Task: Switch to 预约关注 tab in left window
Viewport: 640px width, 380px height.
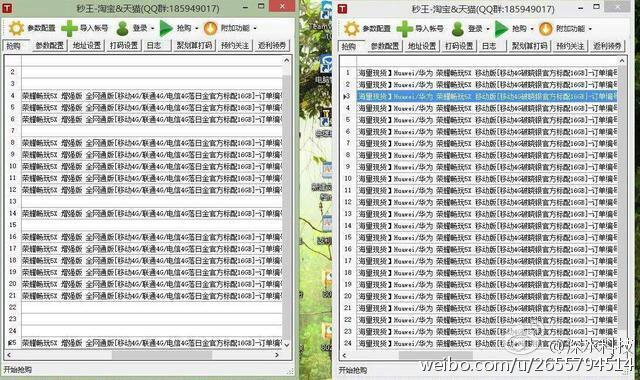Action: click(235, 45)
